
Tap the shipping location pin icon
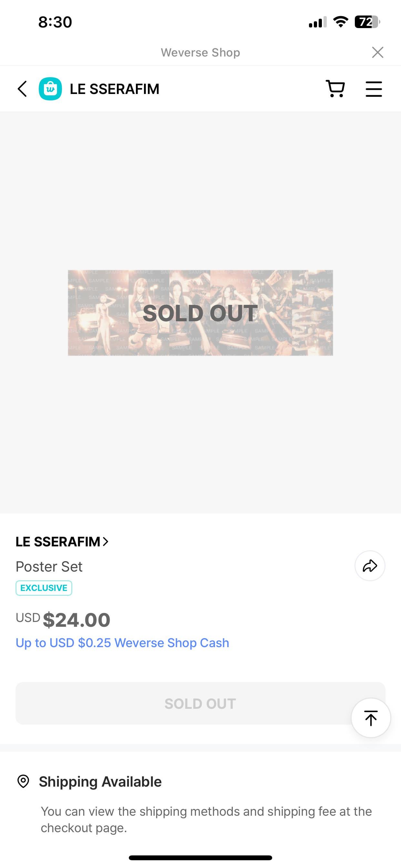pos(23,781)
